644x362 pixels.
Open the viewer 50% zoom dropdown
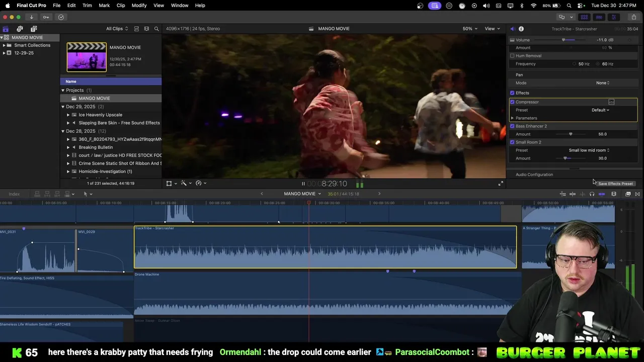[469, 29]
